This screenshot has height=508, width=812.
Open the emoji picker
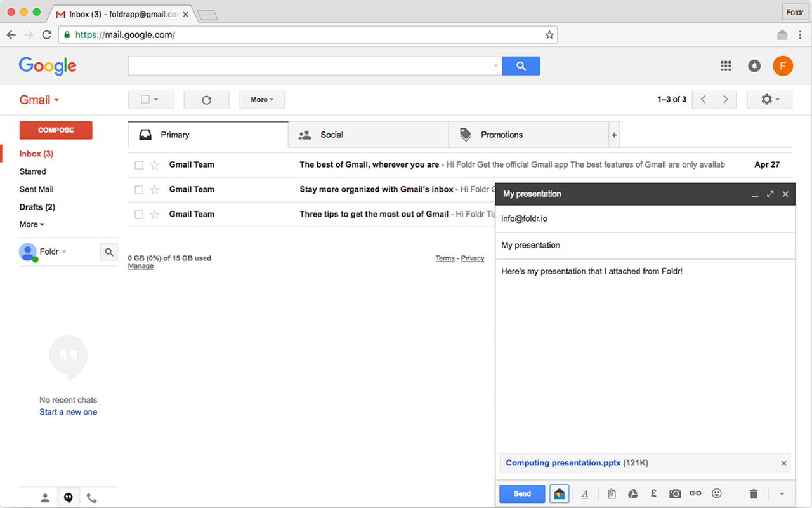click(716, 493)
